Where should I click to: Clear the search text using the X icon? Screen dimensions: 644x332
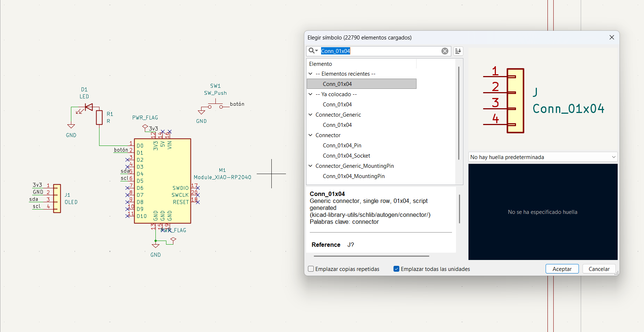[445, 51]
